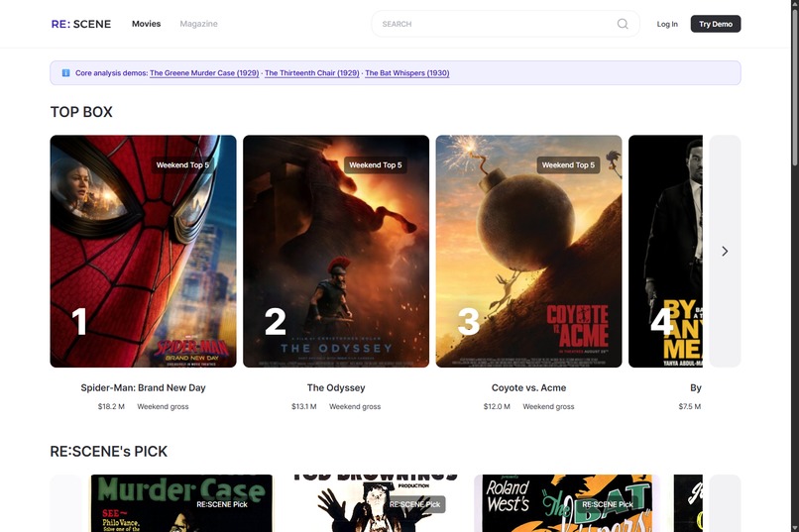This screenshot has width=799, height=532.
Task: Open The Greene Murder Case (1929) demo link
Action: 204,72
